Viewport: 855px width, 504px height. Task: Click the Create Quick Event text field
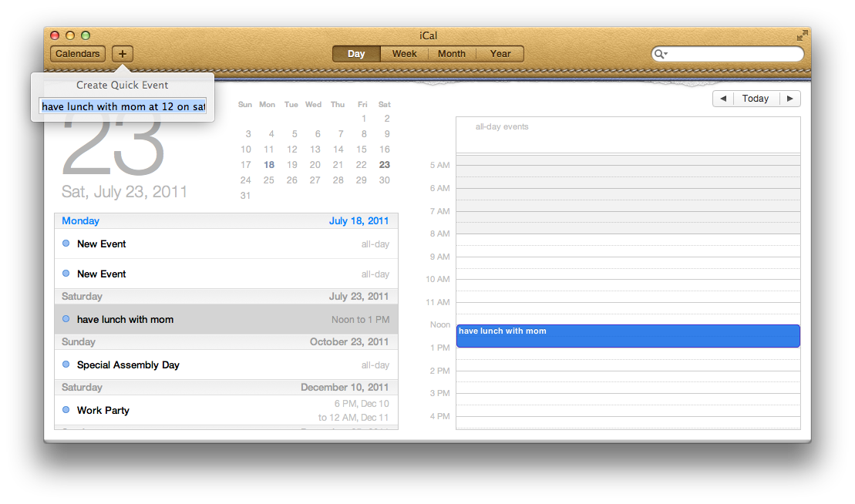(x=123, y=106)
